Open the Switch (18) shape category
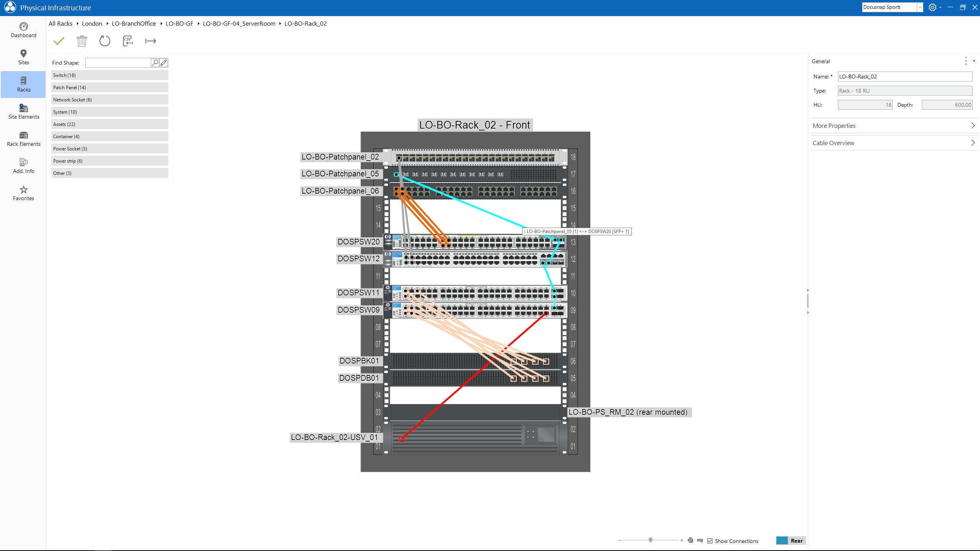980x551 pixels. tap(109, 75)
